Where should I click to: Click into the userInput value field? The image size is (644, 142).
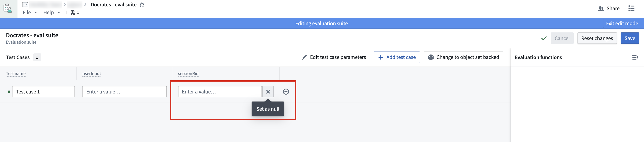click(124, 91)
